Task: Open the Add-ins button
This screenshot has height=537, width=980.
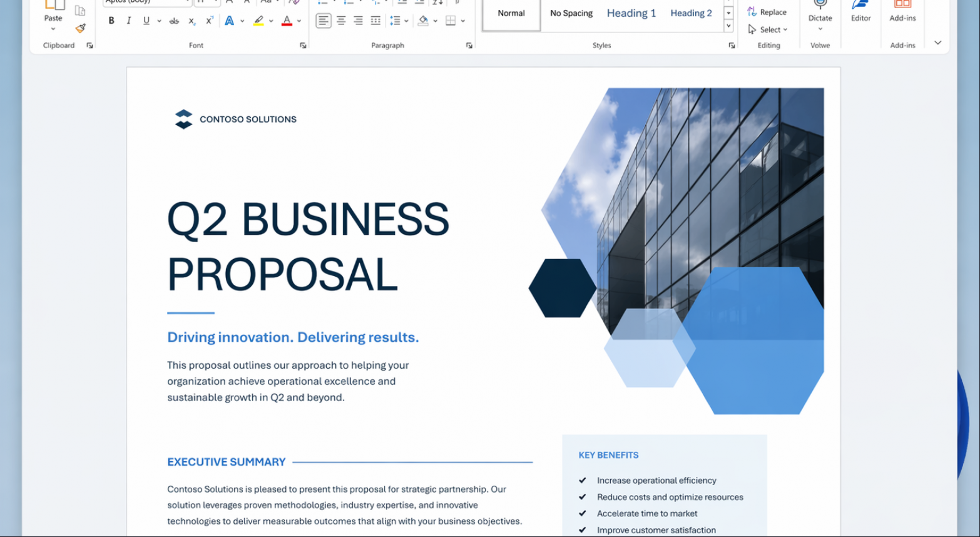Action: [x=902, y=12]
